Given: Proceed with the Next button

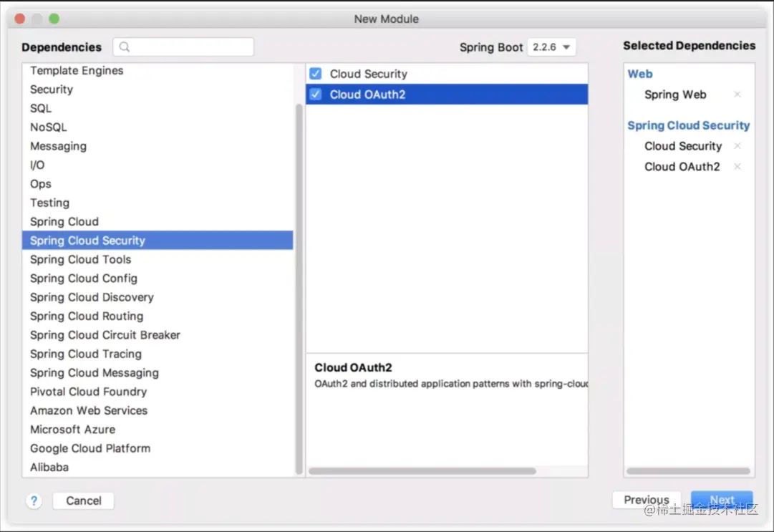Looking at the screenshot, I should [x=722, y=500].
